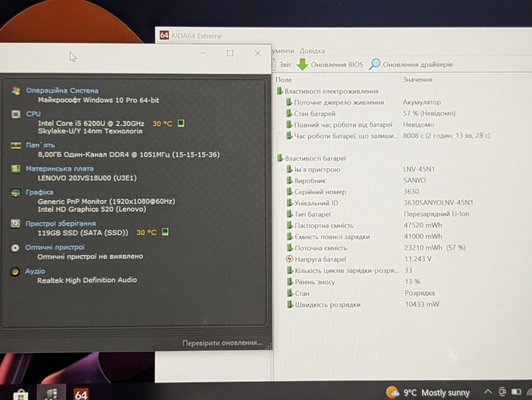This screenshot has width=532, height=400.
Task: Show hidden system tray icons chevron
Action: coord(488,392)
